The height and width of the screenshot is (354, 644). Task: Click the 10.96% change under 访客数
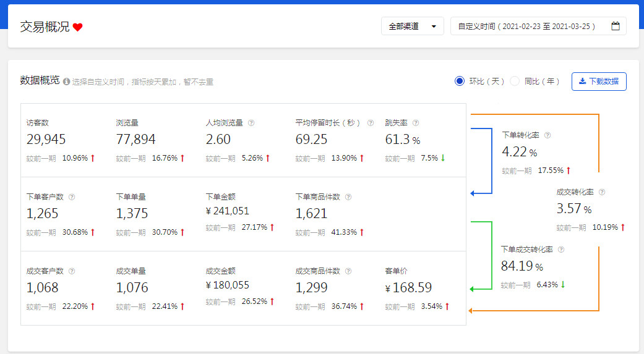[x=75, y=158]
